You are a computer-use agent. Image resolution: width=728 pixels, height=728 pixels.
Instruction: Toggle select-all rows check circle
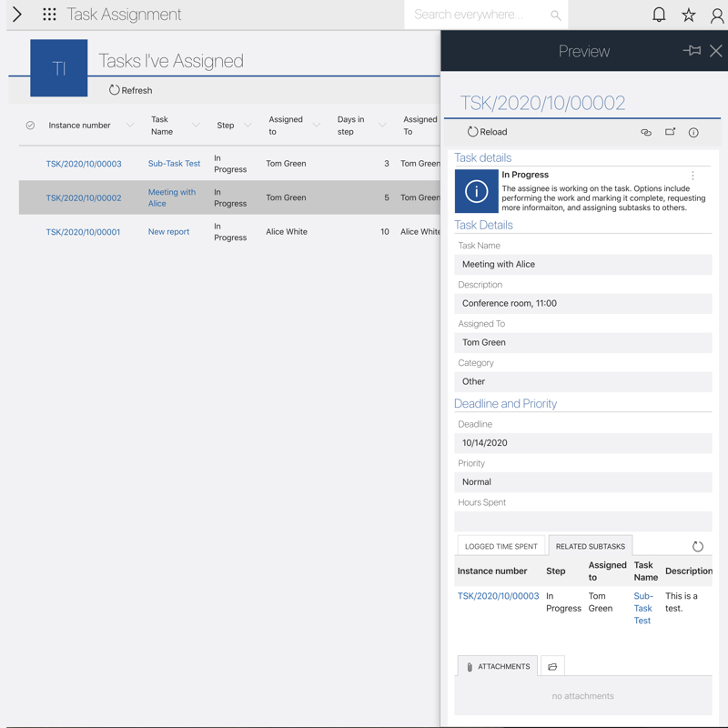(30, 126)
